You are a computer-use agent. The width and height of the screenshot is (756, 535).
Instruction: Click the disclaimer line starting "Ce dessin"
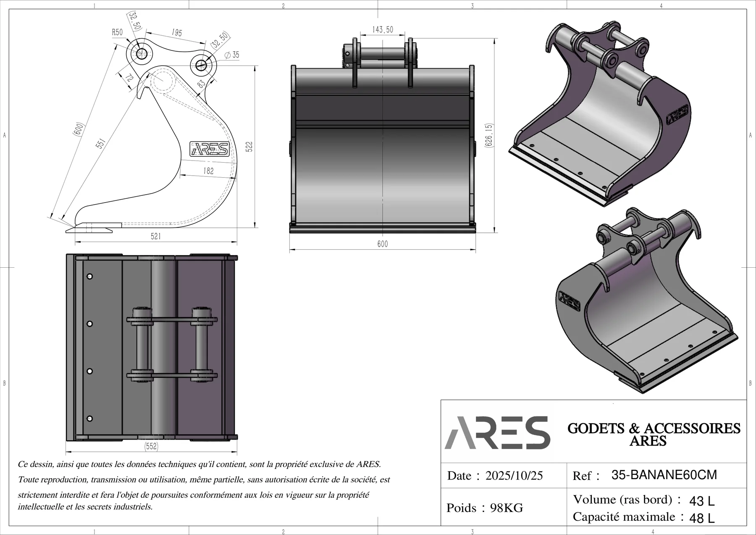pyautogui.click(x=199, y=464)
